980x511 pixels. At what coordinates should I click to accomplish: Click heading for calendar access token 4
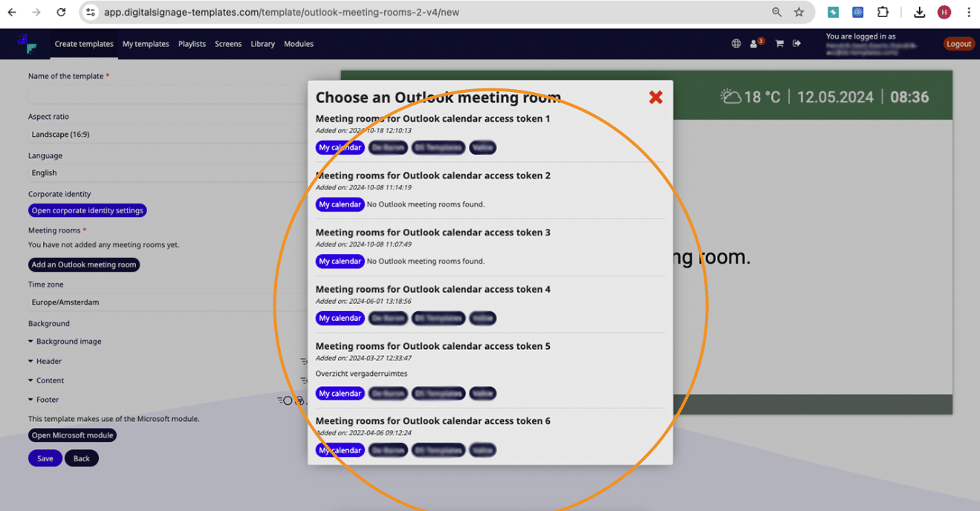[433, 290]
